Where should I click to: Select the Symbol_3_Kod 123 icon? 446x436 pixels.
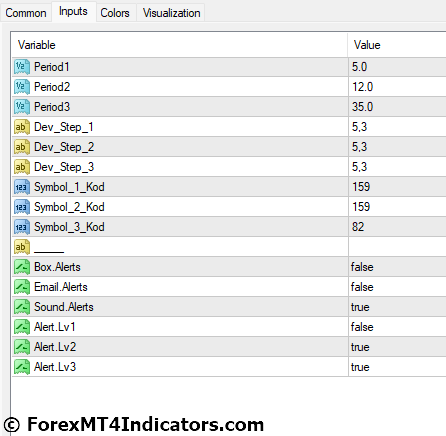pos(22,227)
